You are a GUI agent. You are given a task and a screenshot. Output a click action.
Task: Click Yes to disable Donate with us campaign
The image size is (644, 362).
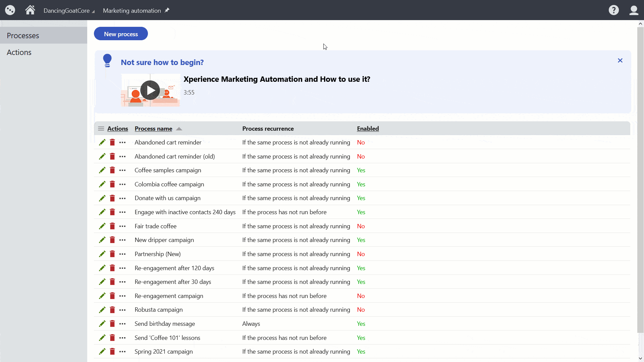tap(361, 198)
